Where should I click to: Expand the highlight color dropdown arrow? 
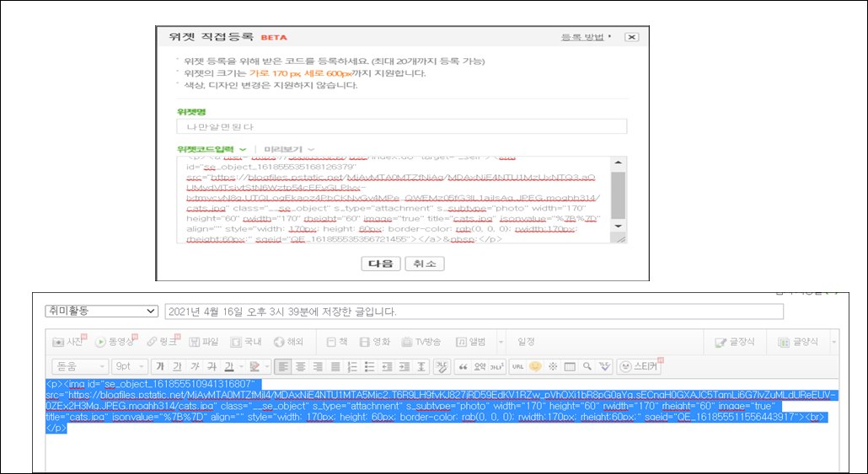[267, 367]
